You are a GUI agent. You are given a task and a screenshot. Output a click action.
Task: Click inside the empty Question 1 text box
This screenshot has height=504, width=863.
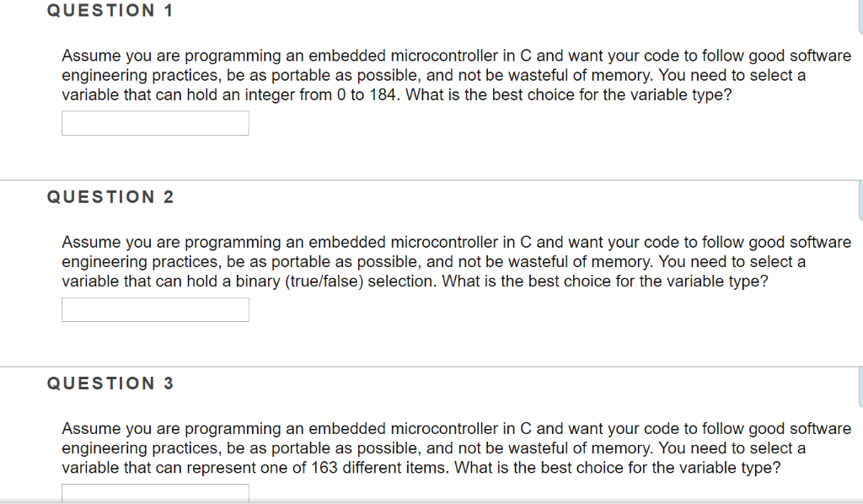[154, 122]
